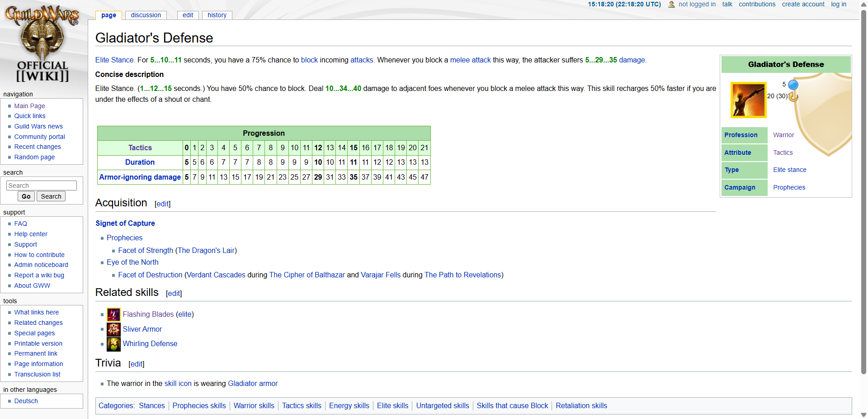Open Quick links in sidebar

29,116
